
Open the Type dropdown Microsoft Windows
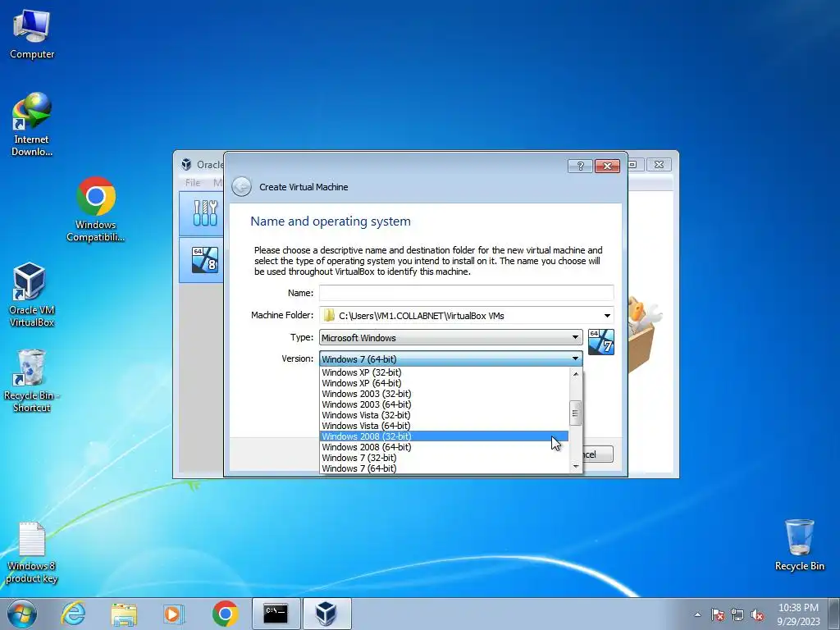pyautogui.click(x=450, y=337)
